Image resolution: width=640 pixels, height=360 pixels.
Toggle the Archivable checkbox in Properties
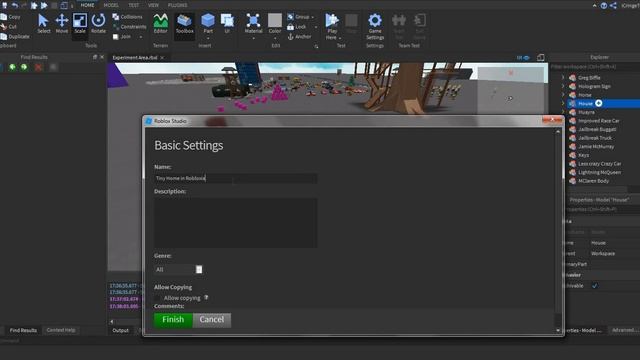click(595, 286)
